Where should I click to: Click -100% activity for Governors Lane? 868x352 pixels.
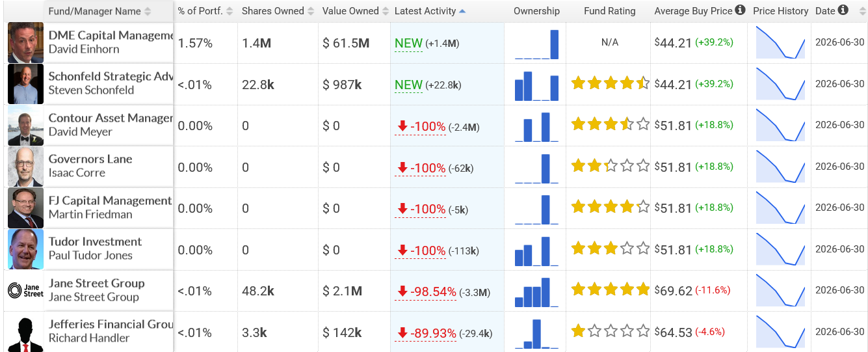coord(421,168)
